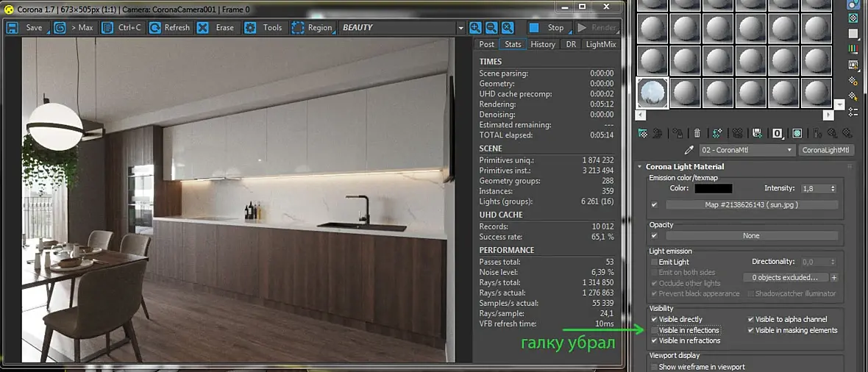Viewport: 868px width, 372px height.
Task: Enable Show wireframe in viewport checkbox
Action: point(655,367)
